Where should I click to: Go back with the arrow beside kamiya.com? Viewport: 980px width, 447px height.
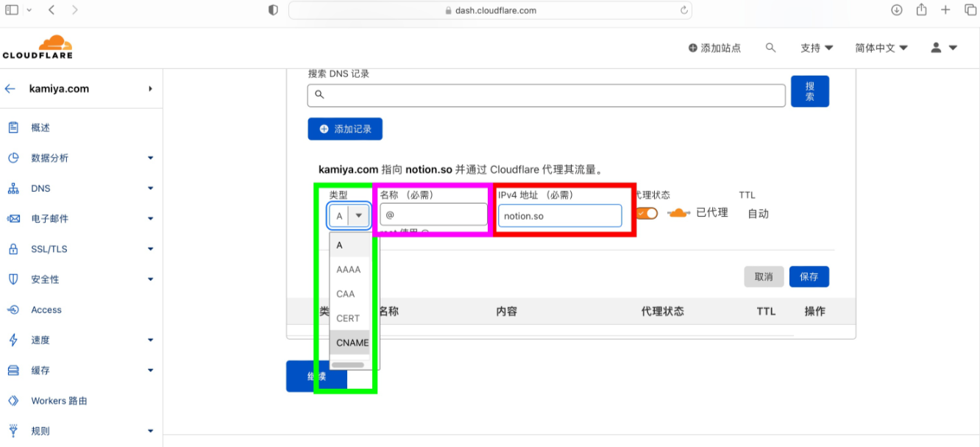[10, 88]
